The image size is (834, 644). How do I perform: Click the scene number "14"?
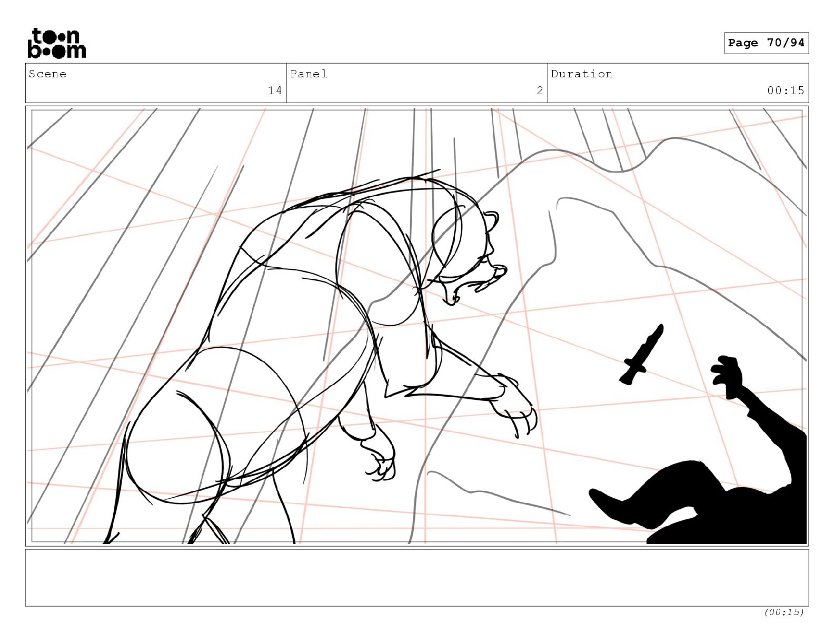[x=275, y=90]
